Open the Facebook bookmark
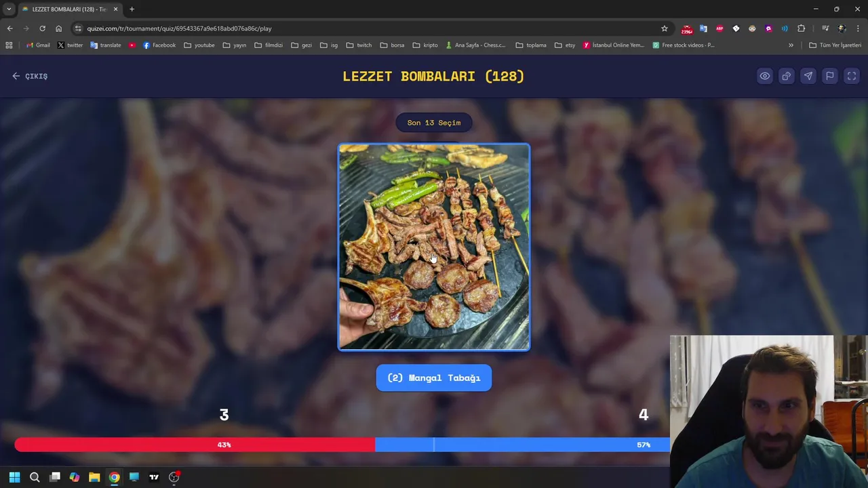This screenshot has width=868, height=488. [x=159, y=45]
